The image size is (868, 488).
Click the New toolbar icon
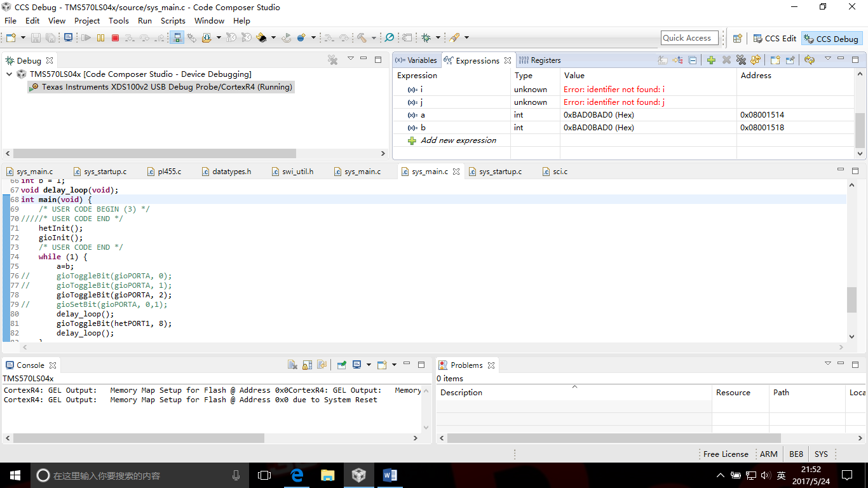click(10, 38)
